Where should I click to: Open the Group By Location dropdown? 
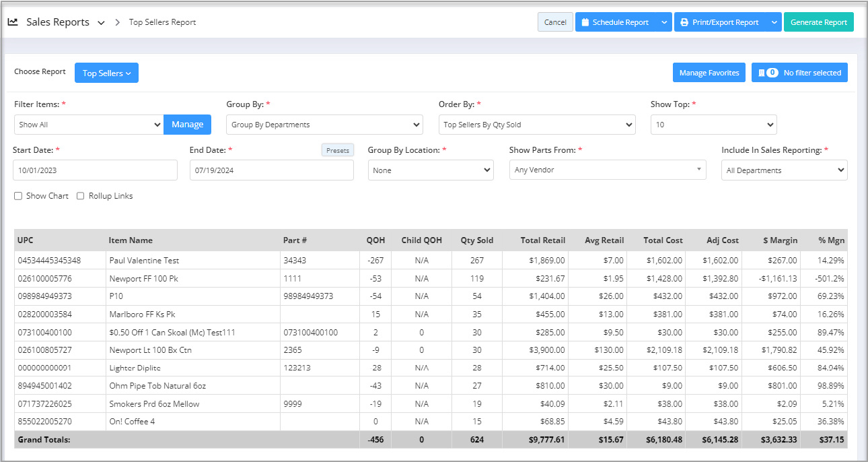point(431,170)
